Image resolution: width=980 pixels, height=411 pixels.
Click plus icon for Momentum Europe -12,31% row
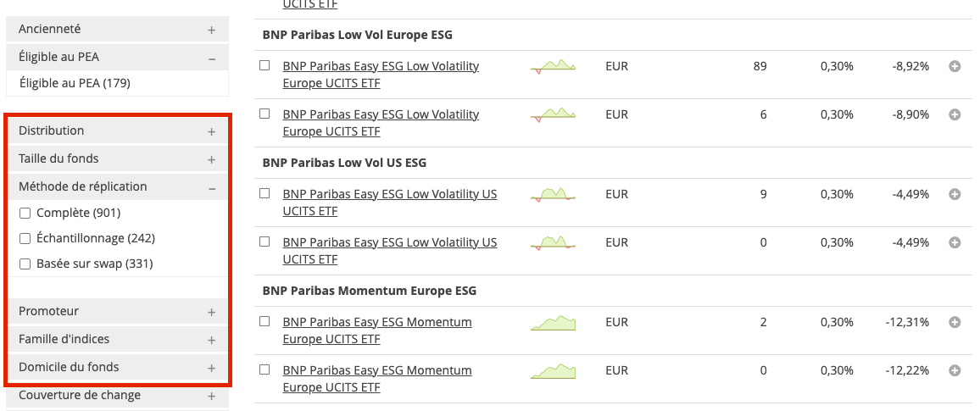pos(955,322)
